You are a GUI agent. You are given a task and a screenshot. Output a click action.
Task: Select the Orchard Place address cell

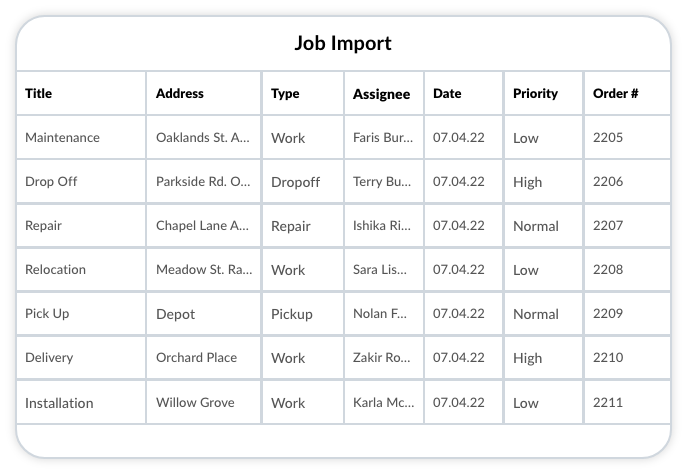[x=196, y=358]
